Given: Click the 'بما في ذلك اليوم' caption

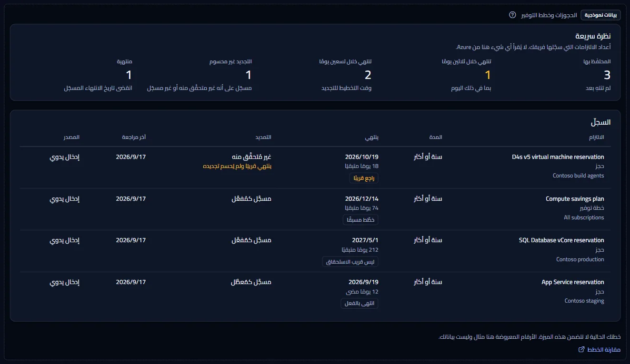Looking at the screenshot, I should (471, 89).
